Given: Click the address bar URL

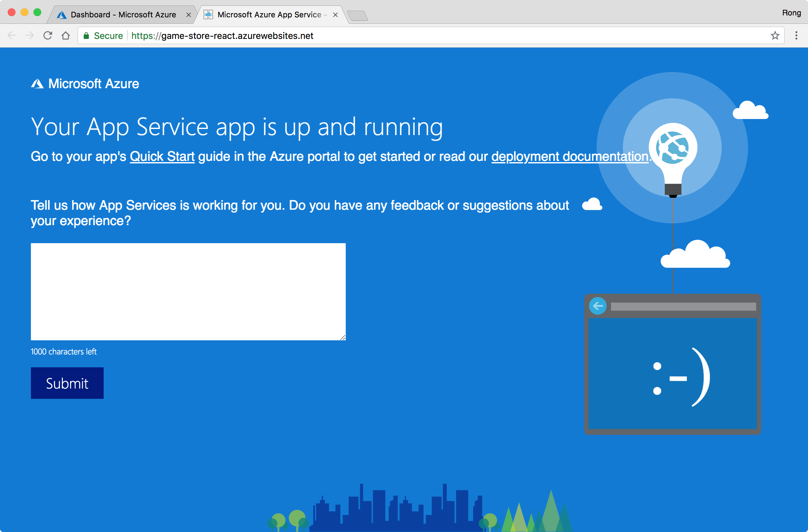Looking at the screenshot, I should coord(222,36).
